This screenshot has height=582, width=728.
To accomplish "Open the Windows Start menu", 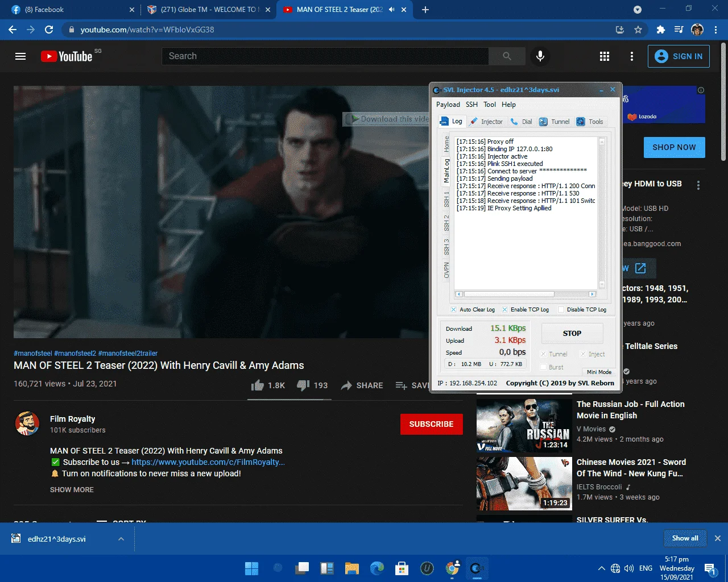I will click(251, 568).
